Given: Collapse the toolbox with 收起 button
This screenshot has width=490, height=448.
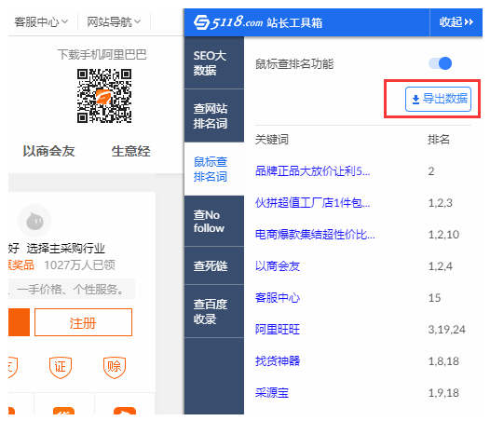Looking at the screenshot, I should [x=456, y=22].
